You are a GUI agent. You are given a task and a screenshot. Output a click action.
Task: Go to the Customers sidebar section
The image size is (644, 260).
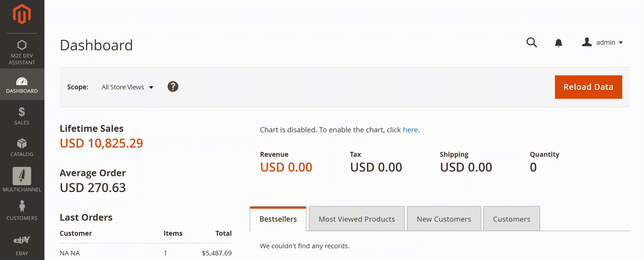pos(22,210)
